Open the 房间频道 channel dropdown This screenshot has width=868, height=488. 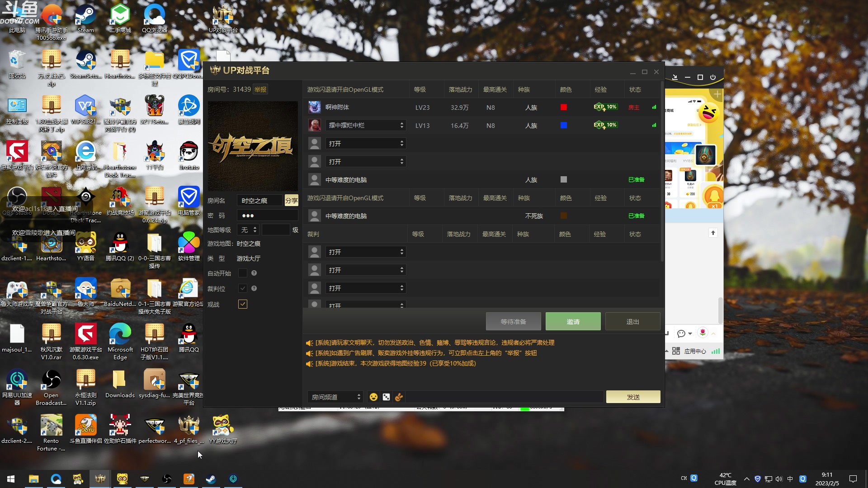[335, 397]
